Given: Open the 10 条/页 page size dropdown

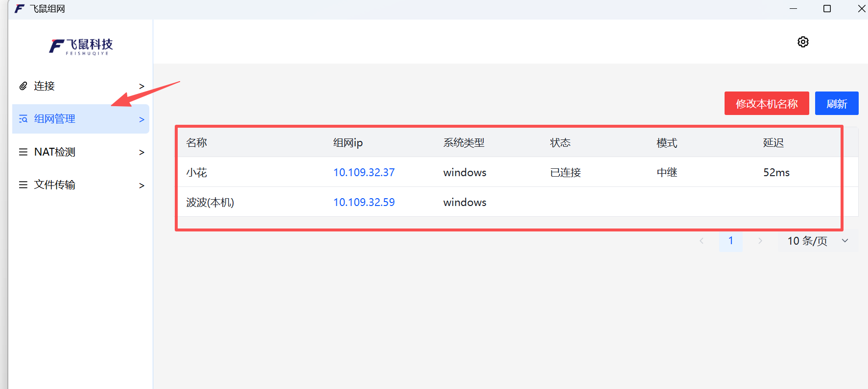Looking at the screenshot, I should [818, 241].
